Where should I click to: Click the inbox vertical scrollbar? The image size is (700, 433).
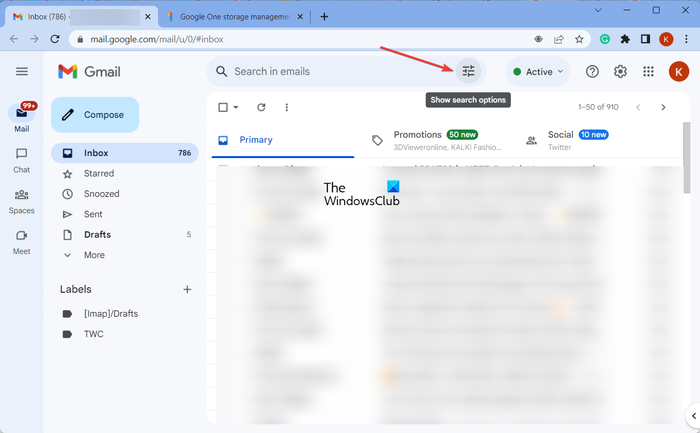pyautogui.click(x=687, y=158)
